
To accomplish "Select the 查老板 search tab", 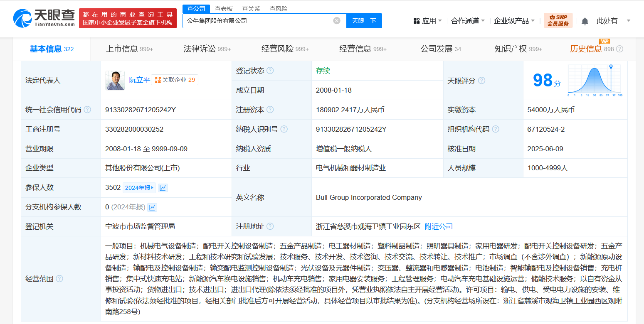I will coord(224,9).
